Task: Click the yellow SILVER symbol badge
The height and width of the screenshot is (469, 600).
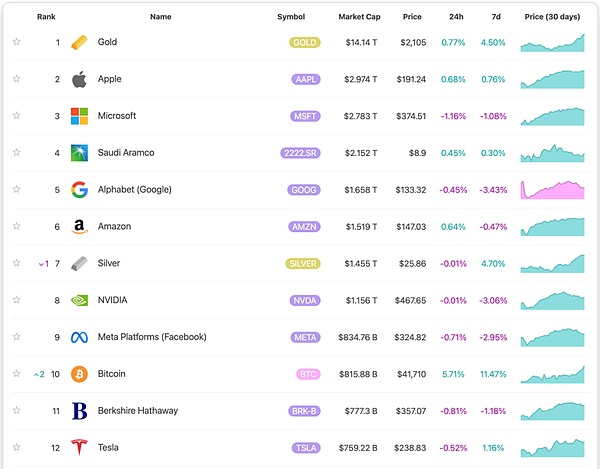Action: 304,263
